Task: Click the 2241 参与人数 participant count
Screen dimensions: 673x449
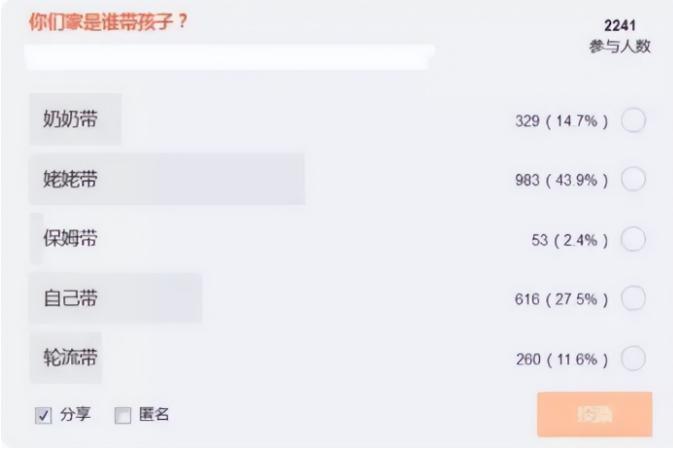Action: tap(620, 36)
